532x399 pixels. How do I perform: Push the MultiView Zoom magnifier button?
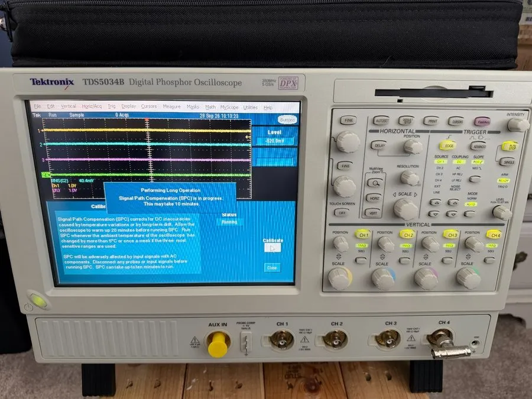(375, 184)
